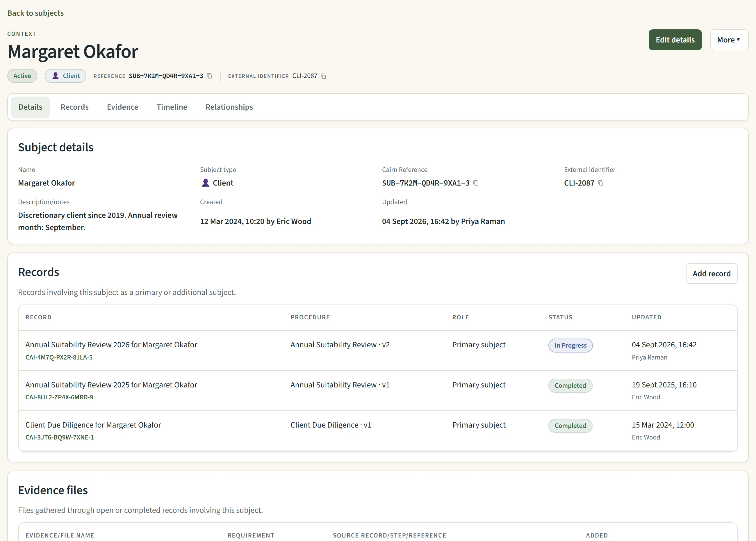Open Client Due Diligence for Margaret Okafor
756x541 pixels.
[93, 425]
